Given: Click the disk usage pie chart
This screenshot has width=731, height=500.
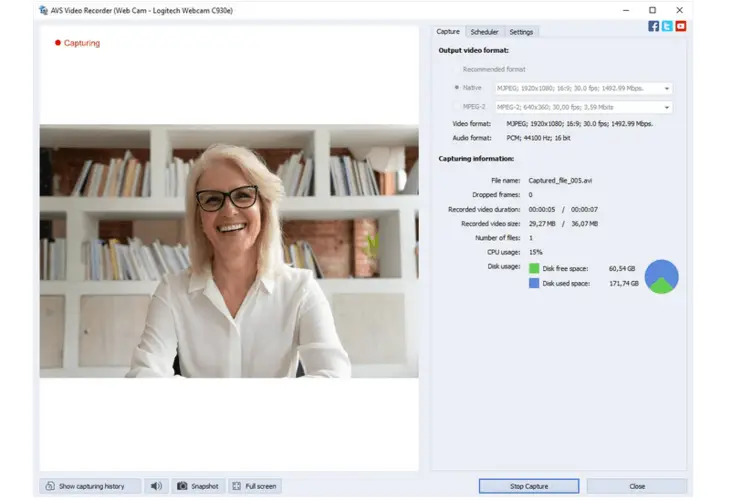Looking at the screenshot, I should point(661,277).
